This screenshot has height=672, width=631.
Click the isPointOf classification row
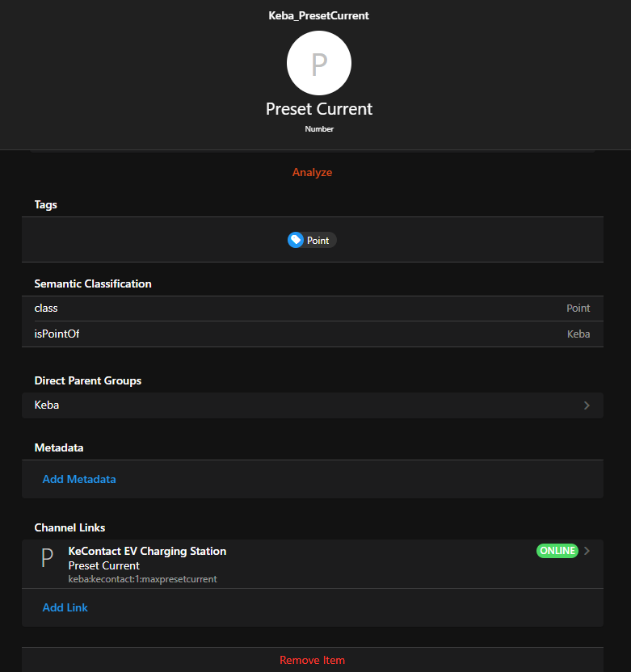(312, 334)
